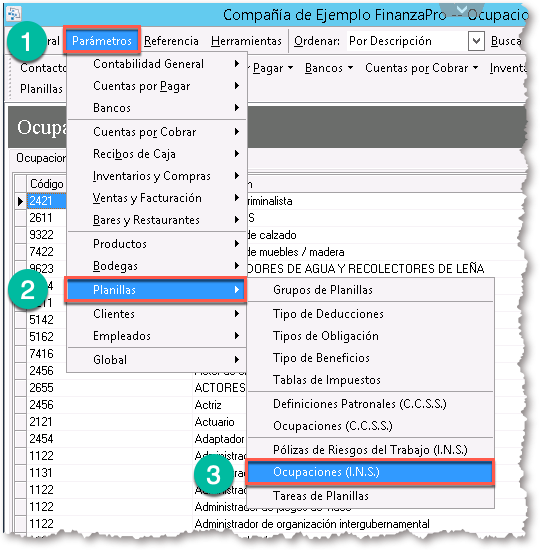
Task: Select the row selector of code 2421
Action: click(x=20, y=201)
